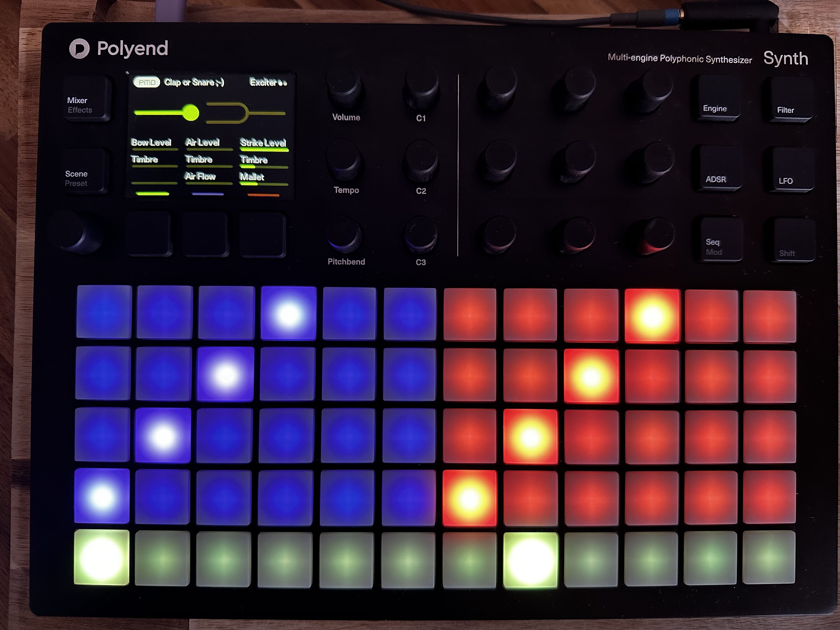Viewport: 840px width, 630px height.
Task: Tap the bright green pad below the blue pads
Action: [x=101, y=557]
